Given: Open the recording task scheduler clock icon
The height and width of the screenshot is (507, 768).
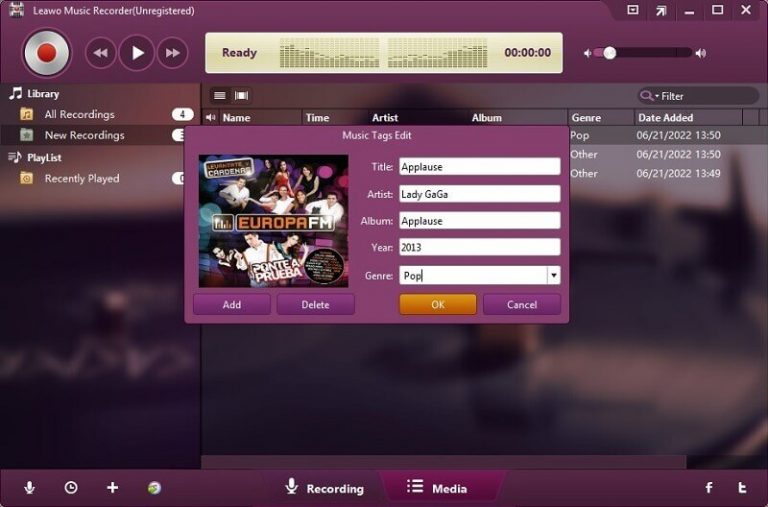Looking at the screenshot, I should (71, 487).
